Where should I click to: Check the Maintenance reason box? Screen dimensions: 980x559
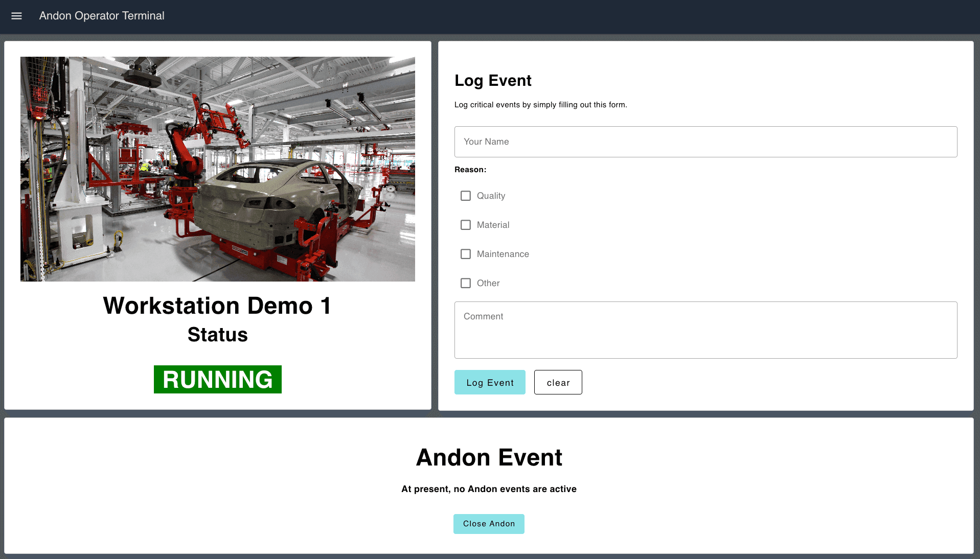(x=465, y=254)
